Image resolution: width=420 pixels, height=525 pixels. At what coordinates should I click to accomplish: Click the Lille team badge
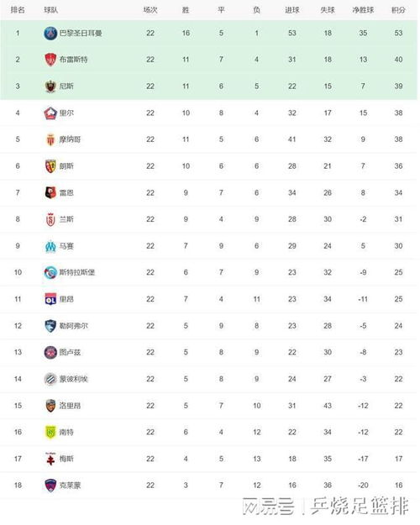click(50, 113)
